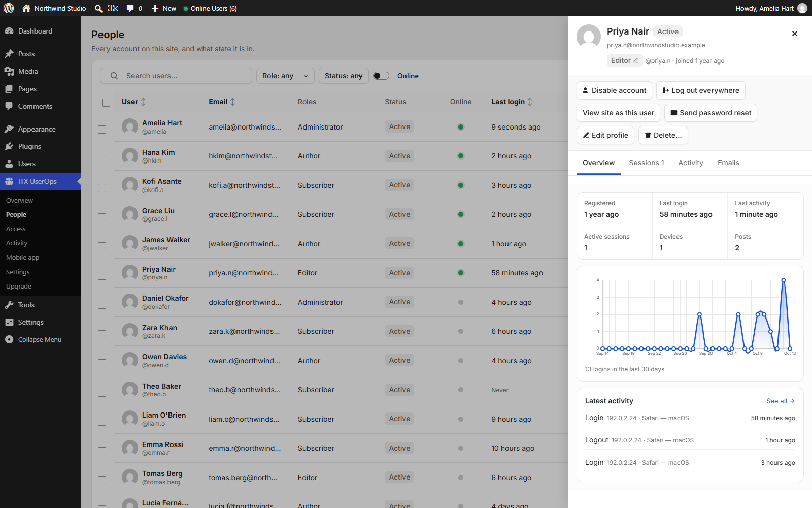Focus the Search users field
The height and width of the screenshot is (508, 812).
[176, 76]
